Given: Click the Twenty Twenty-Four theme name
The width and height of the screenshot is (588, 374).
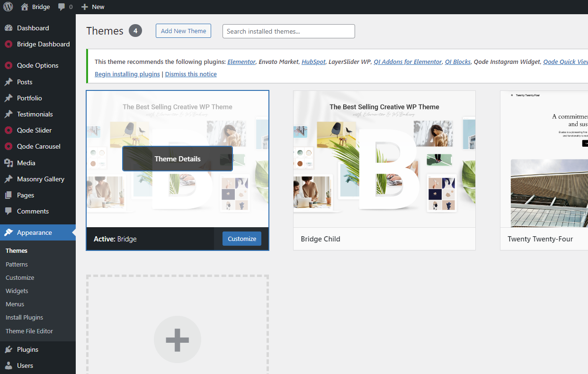Looking at the screenshot, I should (540, 239).
